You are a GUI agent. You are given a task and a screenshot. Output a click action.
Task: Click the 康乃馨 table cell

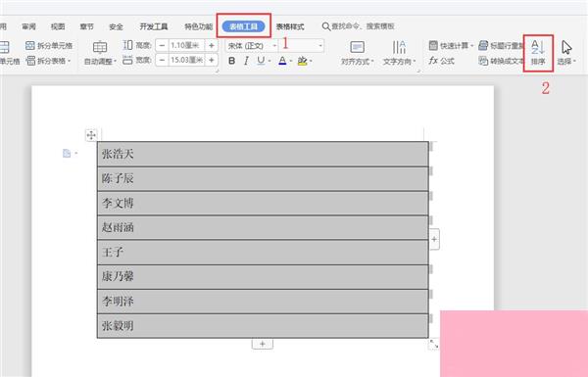(x=263, y=277)
